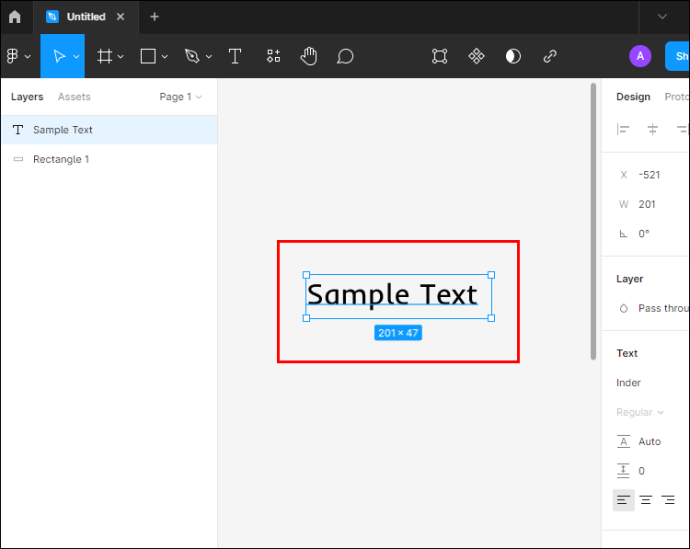Image resolution: width=690 pixels, height=549 pixels.
Task: Click the Home icon in the tab bar
Action: click(x=15, y=17)
